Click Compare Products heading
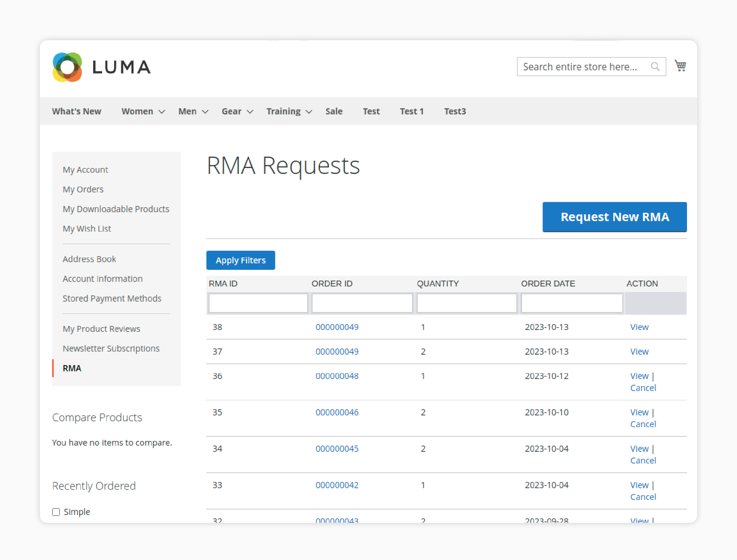This screenshot has height=560, width=737. pos(97,418)
